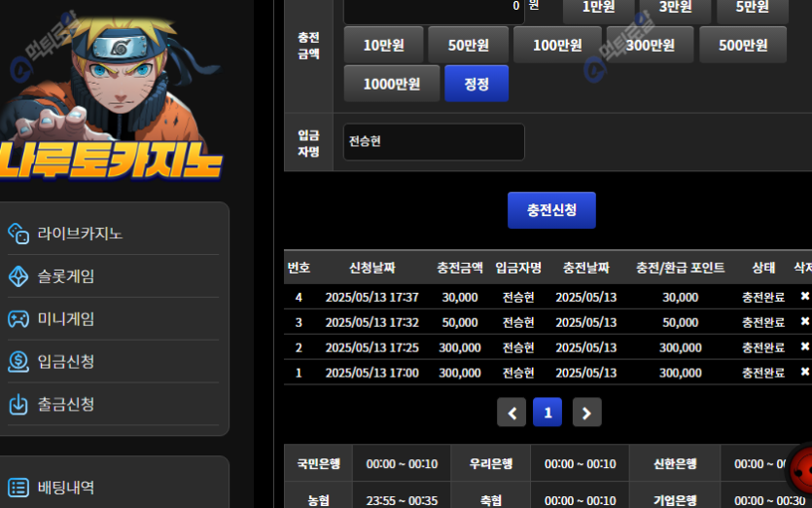Select the 300만원 amount button

pos(650,45)
